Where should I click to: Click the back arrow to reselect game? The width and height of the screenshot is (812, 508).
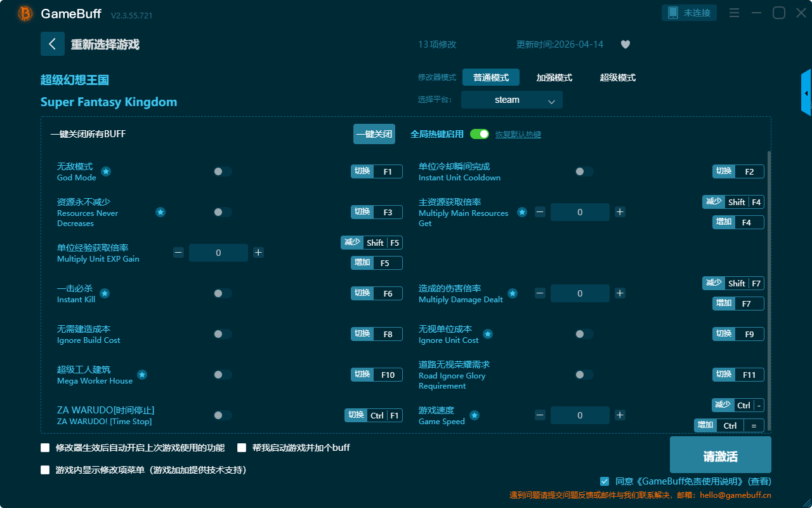[x=53, y=44]
